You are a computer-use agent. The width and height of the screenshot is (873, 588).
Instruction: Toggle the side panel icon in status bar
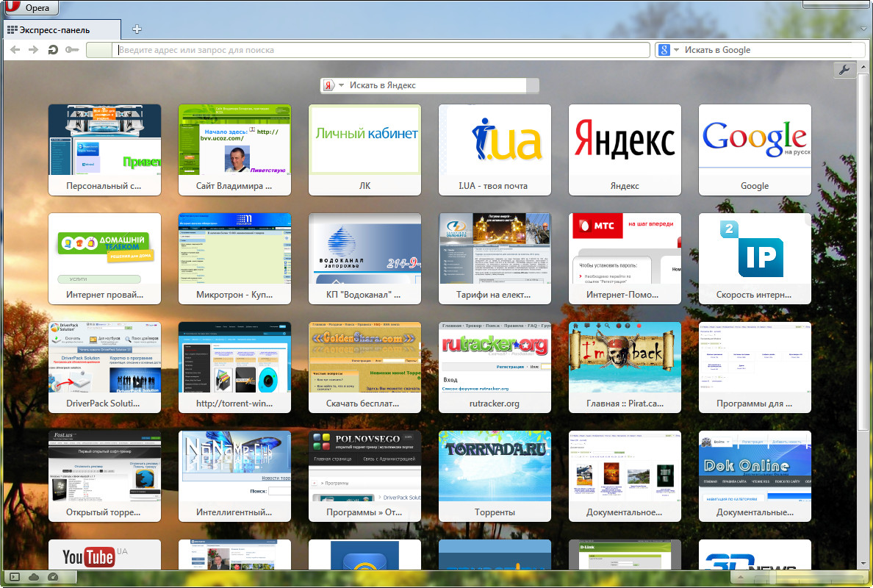coord(14,578)
